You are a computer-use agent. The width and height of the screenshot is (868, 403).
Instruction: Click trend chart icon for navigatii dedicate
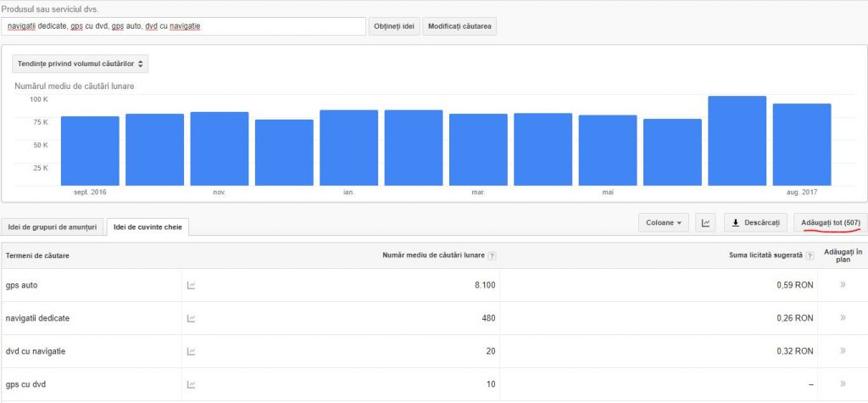point(192,318)
